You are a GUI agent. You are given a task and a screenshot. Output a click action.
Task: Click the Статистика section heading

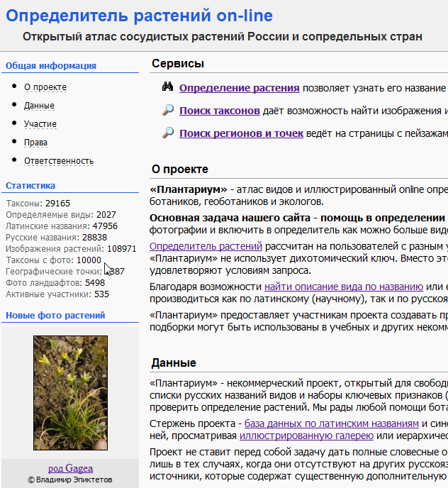(x=30, y=186)
